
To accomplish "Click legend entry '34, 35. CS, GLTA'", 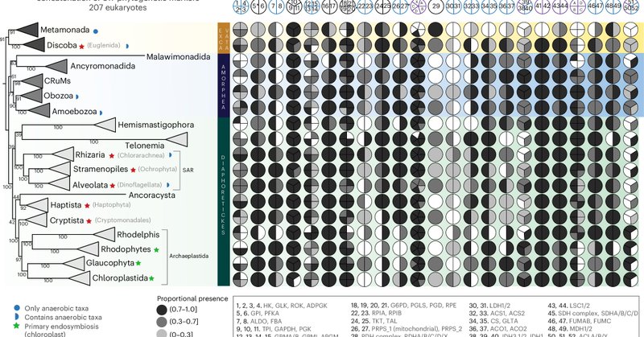I will click(x=493, y=321).
